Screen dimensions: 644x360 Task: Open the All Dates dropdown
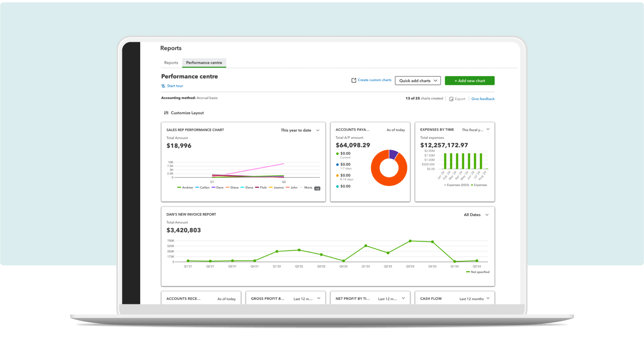(x=476, y=215)
